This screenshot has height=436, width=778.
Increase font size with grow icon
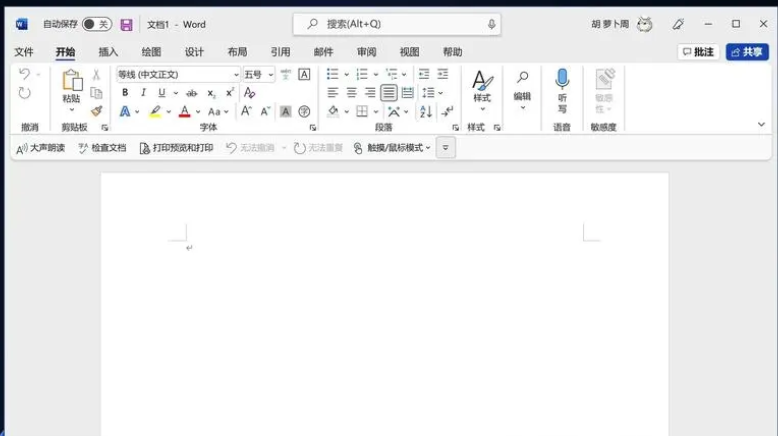click(246, 111)
